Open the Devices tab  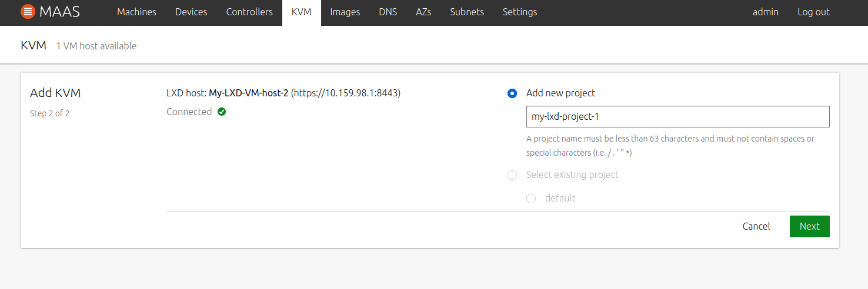pyautogui.click(x=191, y=12)
